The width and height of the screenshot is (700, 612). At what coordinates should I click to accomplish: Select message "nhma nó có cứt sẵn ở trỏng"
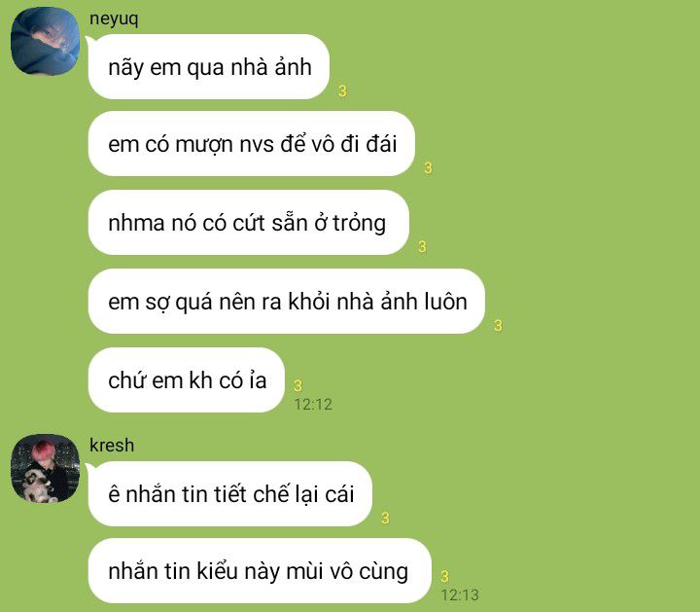(x=249, y=223)
